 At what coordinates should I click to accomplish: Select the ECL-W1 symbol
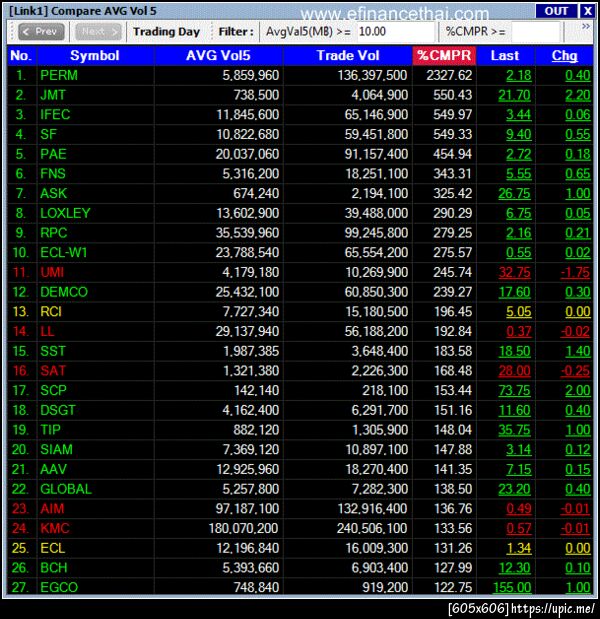coord(64,253)
